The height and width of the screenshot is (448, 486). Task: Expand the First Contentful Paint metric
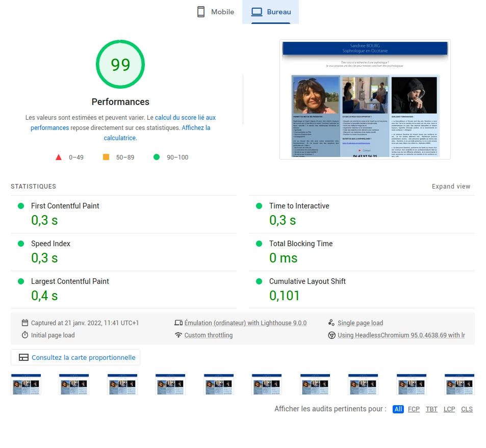pos(65,206)
